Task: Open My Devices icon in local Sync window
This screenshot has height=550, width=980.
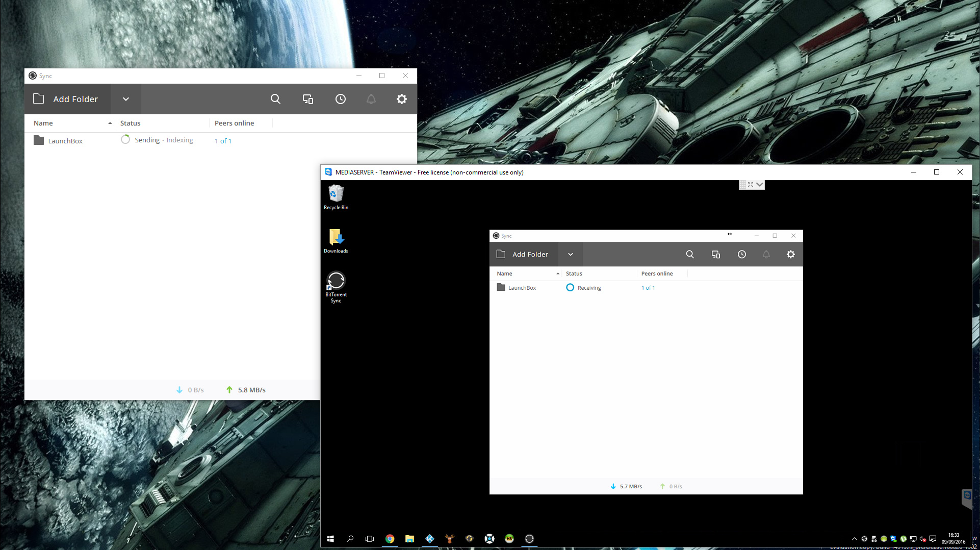Action: 308,99
